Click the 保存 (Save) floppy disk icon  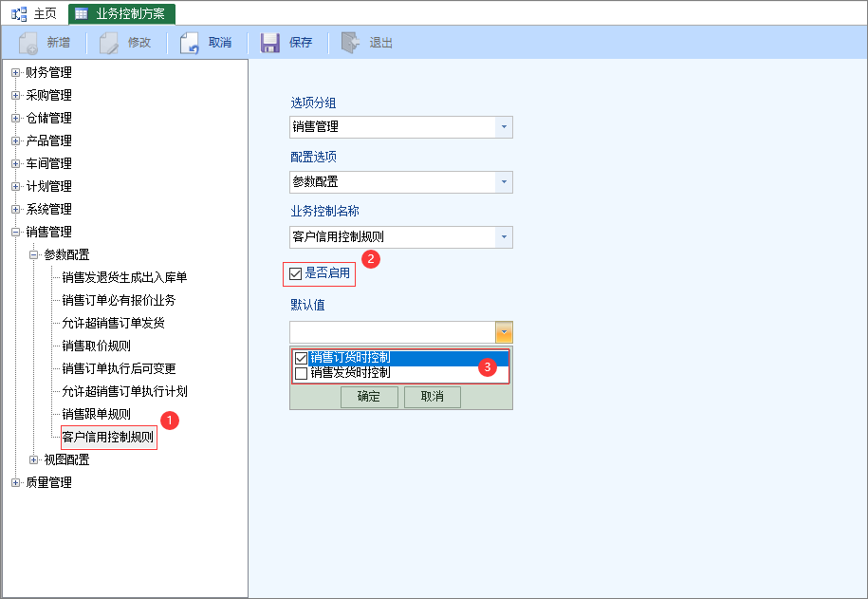click(x=270, y=43)
